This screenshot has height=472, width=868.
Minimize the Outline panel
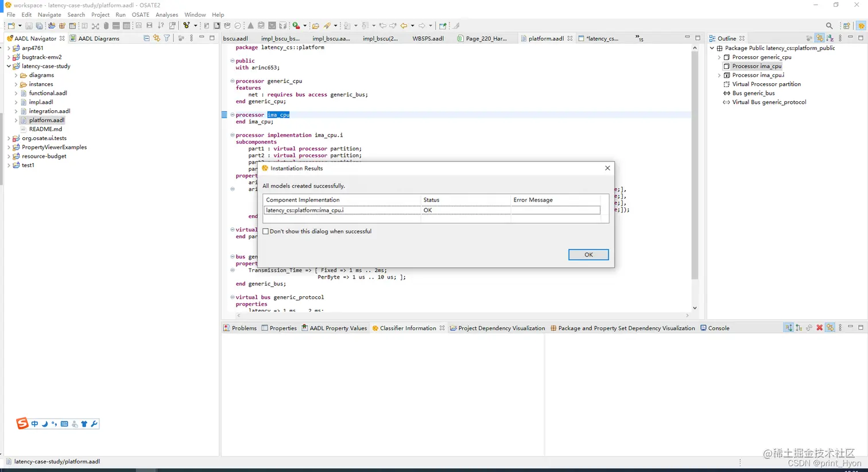850,37
